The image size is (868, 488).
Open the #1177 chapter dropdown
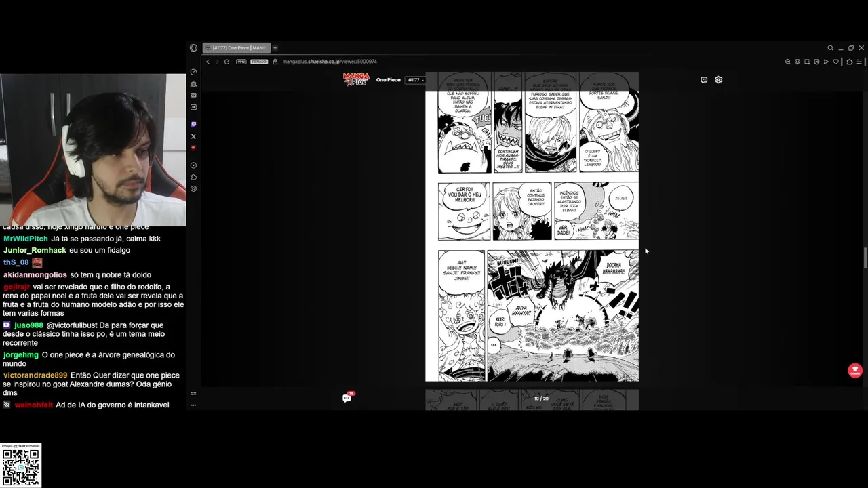pos(415,80)
